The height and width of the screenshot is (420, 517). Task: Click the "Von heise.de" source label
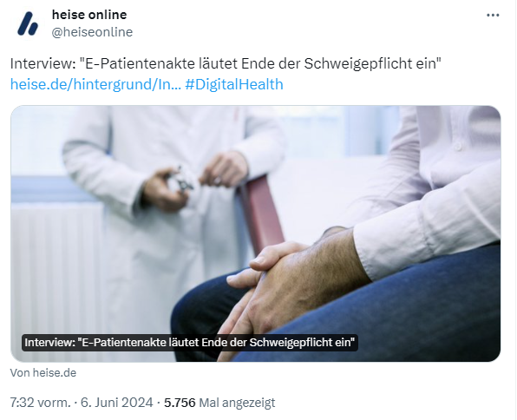(x=43, y=373)
